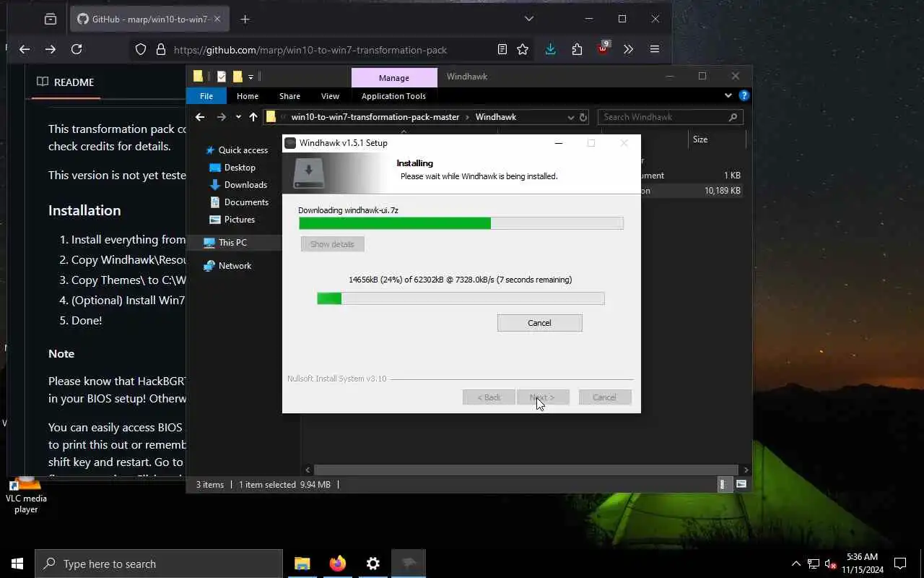This screenshot has width=924, height=578.
Task: Minimize the Windhawk Setup window
Action: click(558, 143)
